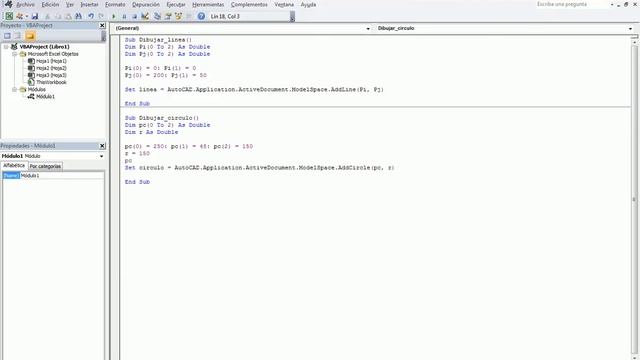This screenshot has height=360, width=640.
Task: Open the Ver menu
Action: (70, 4)
